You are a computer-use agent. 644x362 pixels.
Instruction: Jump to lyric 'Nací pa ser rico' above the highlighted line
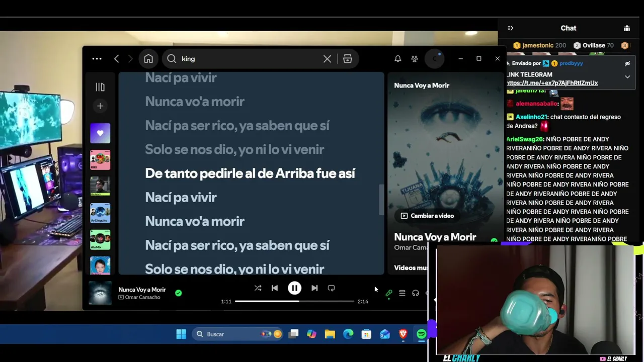237,126
